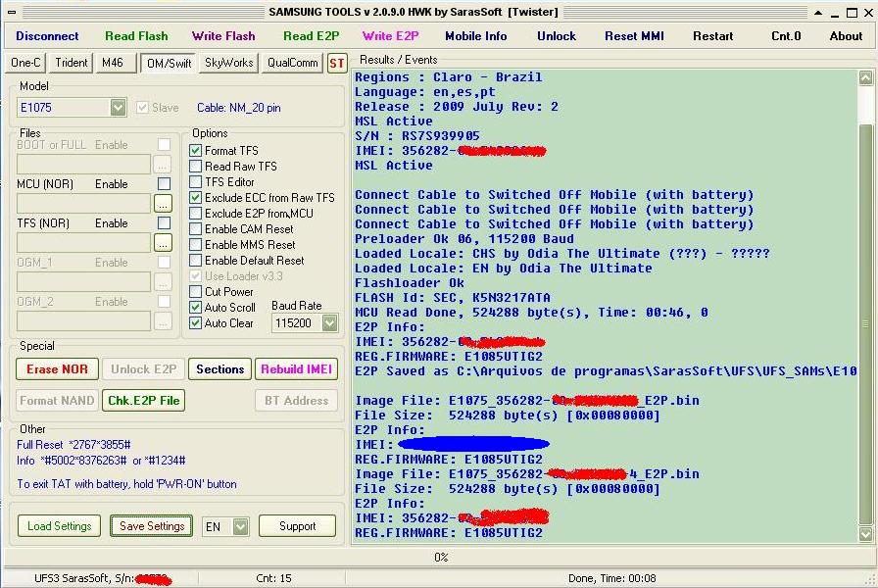Click the Unlock menu item

click(556, 36)
